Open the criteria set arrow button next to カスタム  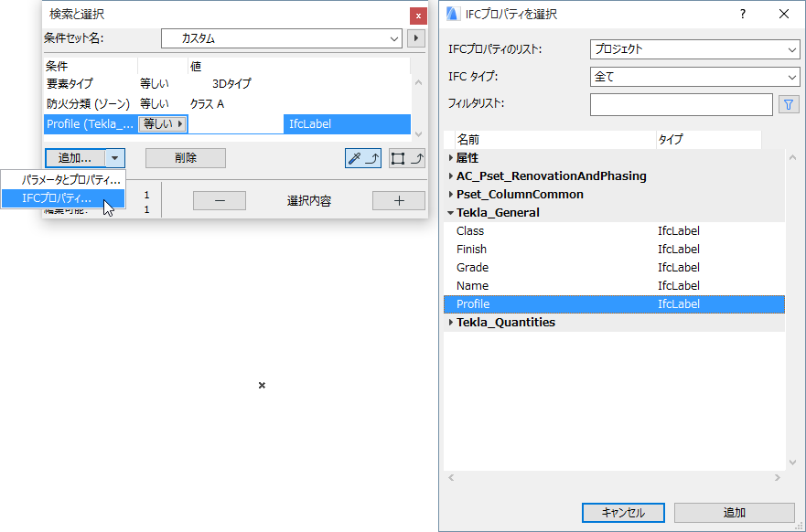(416, 38)
